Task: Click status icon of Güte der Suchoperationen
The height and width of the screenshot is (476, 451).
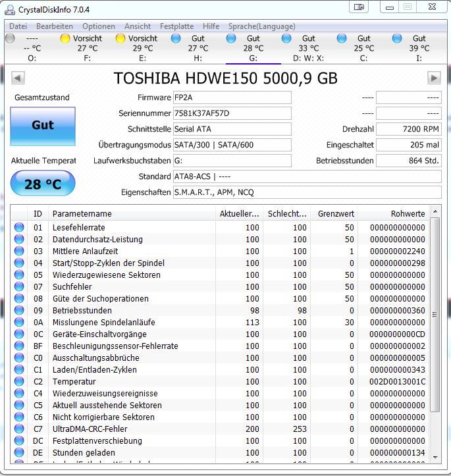Action: (19, 298)
